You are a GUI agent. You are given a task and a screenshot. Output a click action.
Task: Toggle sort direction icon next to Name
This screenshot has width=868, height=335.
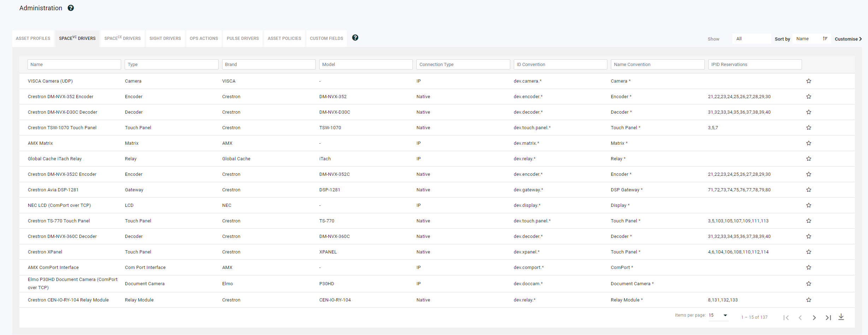(x=825, y=38)
